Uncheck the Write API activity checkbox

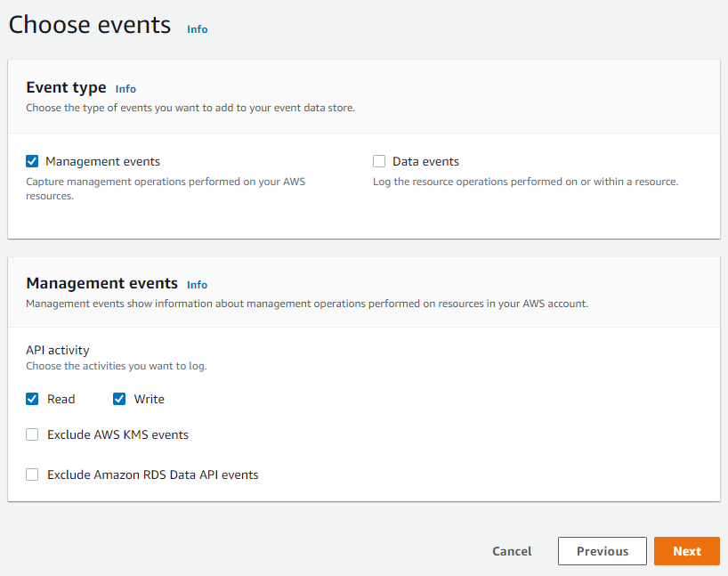[x=119, y=399]
